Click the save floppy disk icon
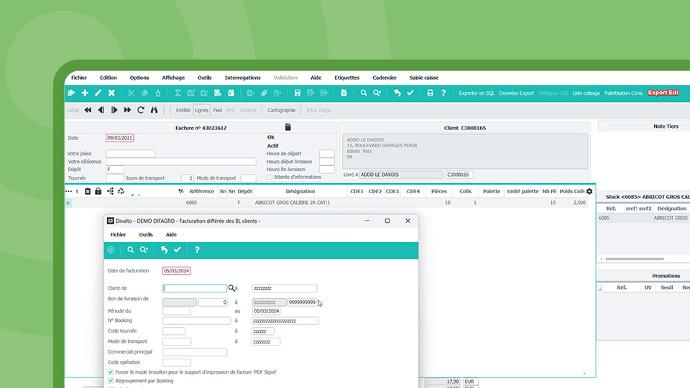Image resolution: width=690 pixels, height=388 pixels. (297, 93)
